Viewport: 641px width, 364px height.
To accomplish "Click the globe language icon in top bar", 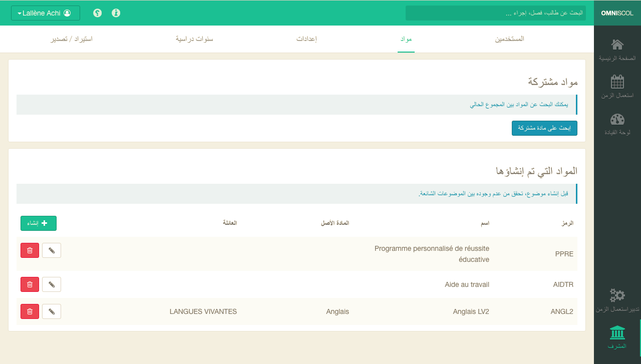I will tap(98, 13).
